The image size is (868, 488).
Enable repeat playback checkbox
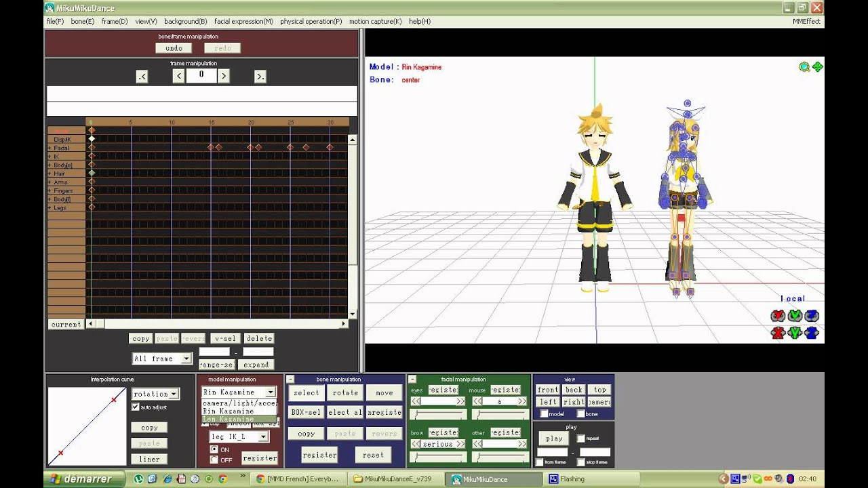(x=580, y=439)
